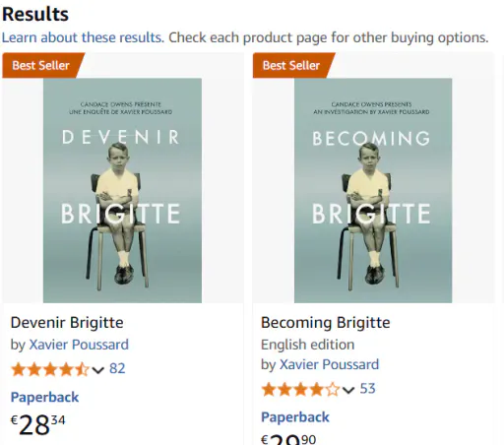Open the Devenir Brigitte title link
Image resolution: width=504 pixels, height=445 pixels.
click(67, 323)
